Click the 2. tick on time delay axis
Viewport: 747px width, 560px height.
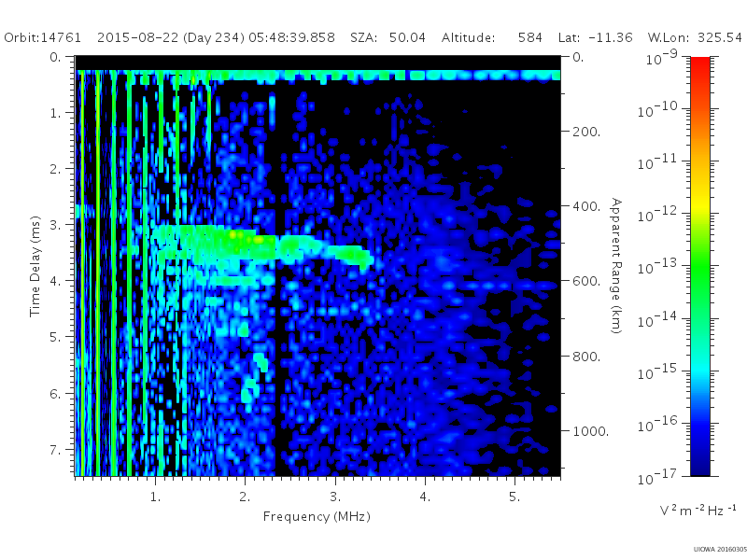(56, 169)
